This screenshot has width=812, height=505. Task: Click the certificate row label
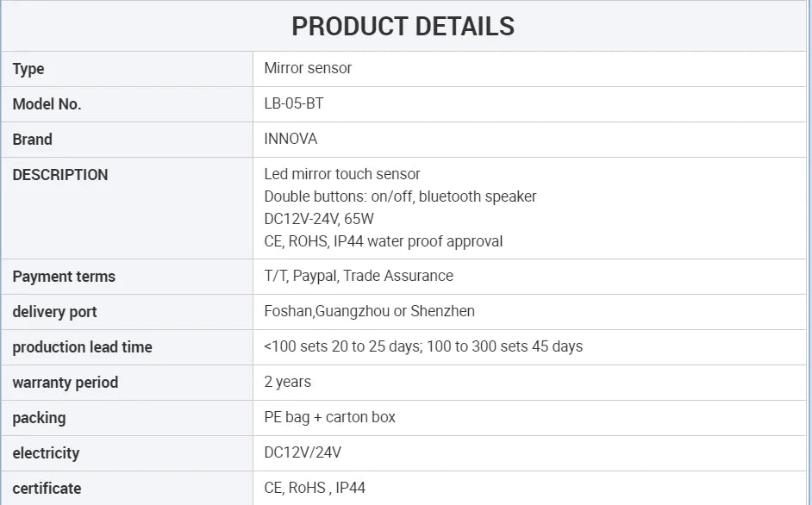click(47, 489)
